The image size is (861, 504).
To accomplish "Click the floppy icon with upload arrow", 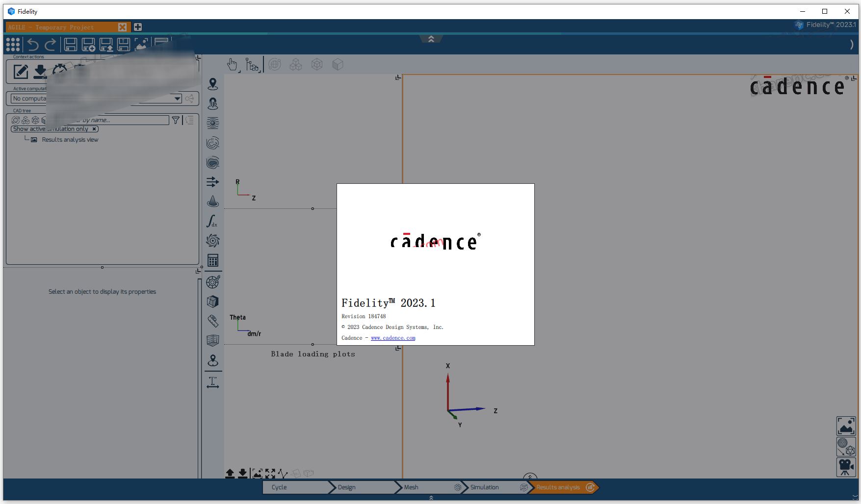I will pos(106,45).
